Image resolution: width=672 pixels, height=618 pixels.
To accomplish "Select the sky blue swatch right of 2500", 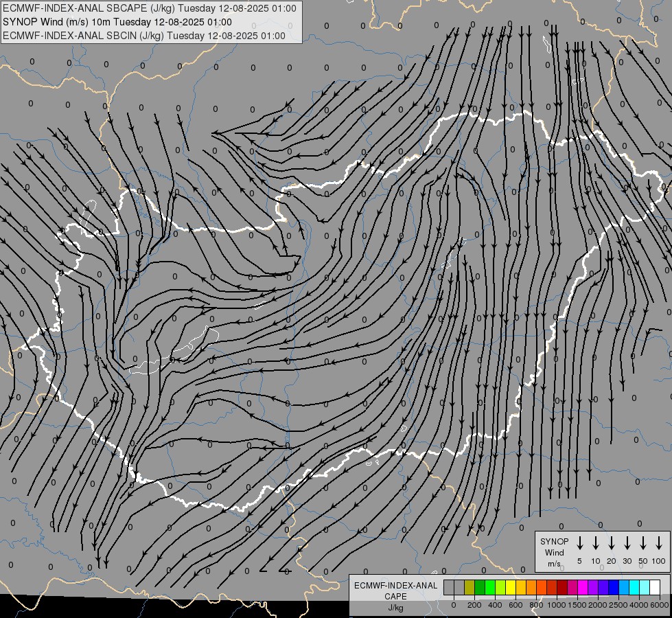I will 625,587.
